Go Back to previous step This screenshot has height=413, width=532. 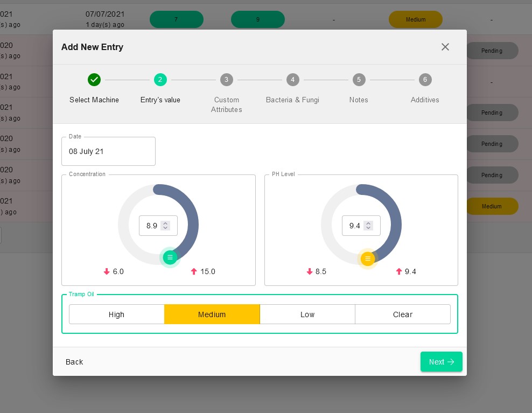coord(74,362)
